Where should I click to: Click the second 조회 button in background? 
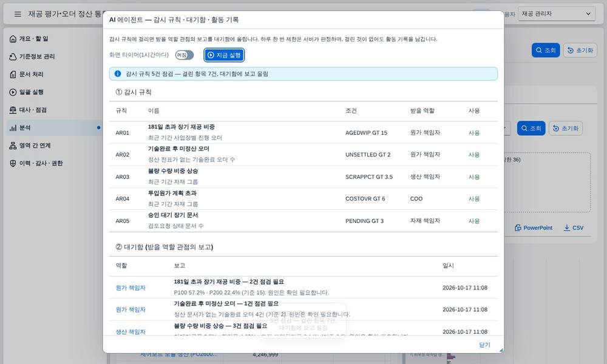pos(531,129)
